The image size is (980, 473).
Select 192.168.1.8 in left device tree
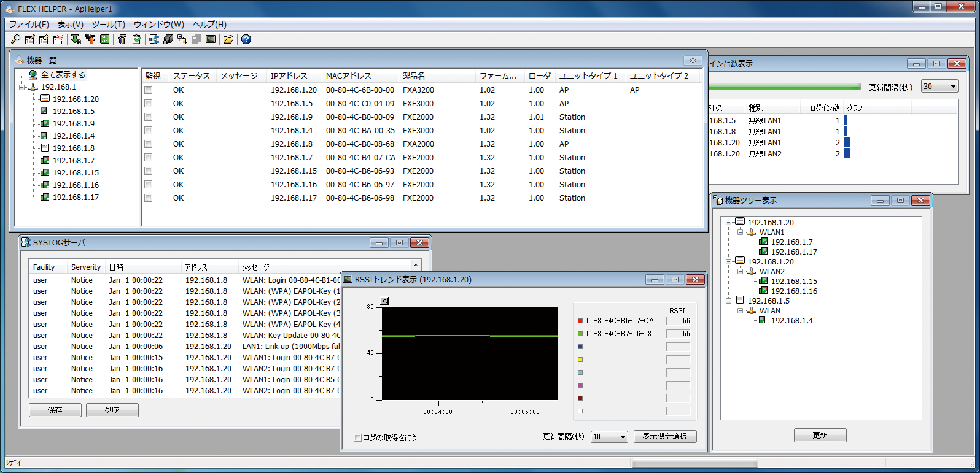74,148
